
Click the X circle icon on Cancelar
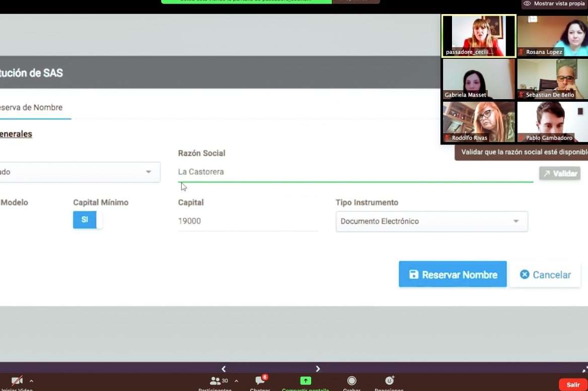525,274
